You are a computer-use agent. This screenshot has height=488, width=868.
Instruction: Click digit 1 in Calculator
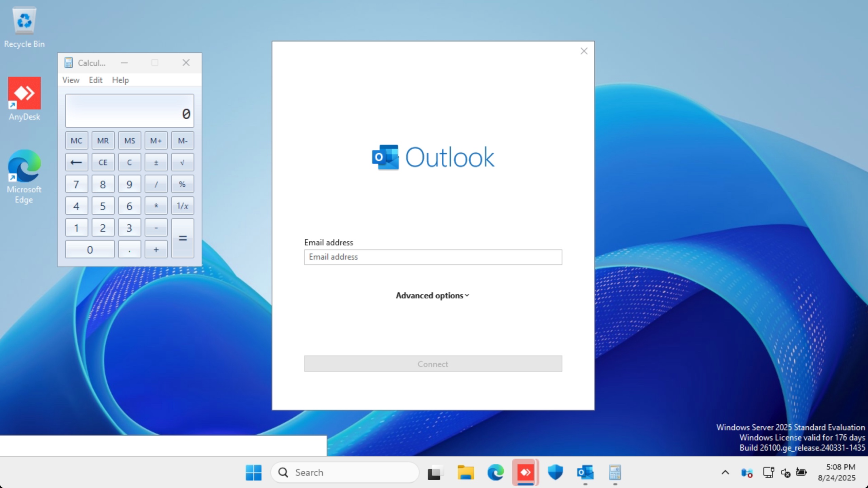[x=76, y=227]
